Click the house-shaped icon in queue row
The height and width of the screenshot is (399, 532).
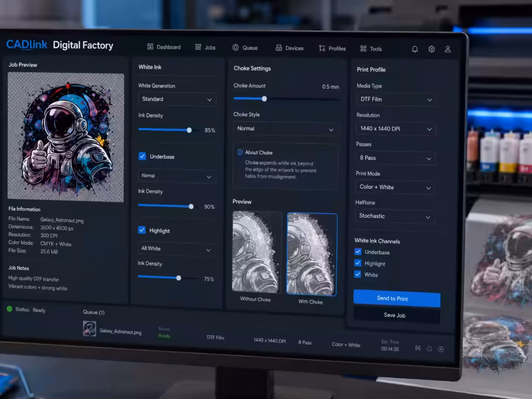429,349
